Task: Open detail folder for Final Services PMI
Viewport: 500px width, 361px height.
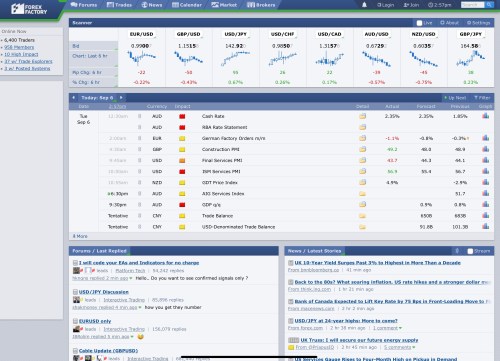Action: pyautogui.click(x=362, y=160)
